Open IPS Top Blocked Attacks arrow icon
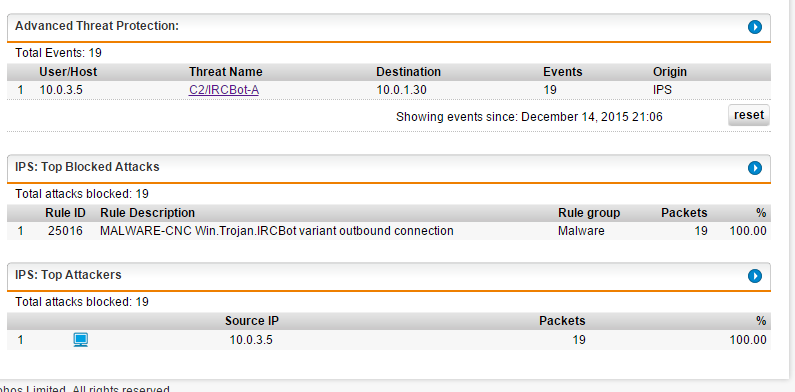Viewport: 795px width, 392px height. pos(754,168)
